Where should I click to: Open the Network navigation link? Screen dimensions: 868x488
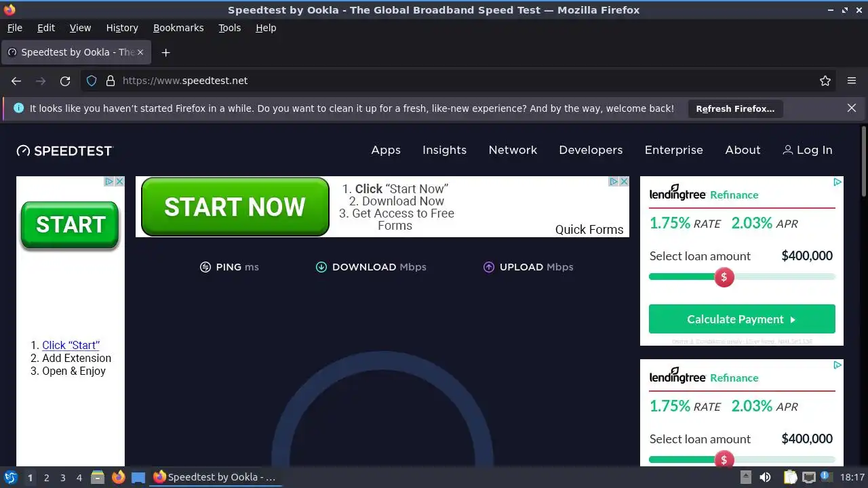513,150
